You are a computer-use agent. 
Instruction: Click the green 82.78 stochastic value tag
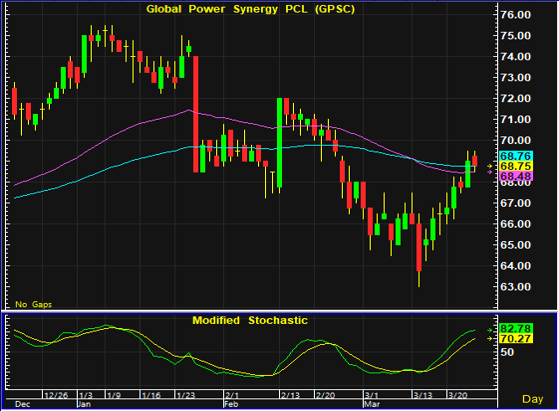coord(516,328)
